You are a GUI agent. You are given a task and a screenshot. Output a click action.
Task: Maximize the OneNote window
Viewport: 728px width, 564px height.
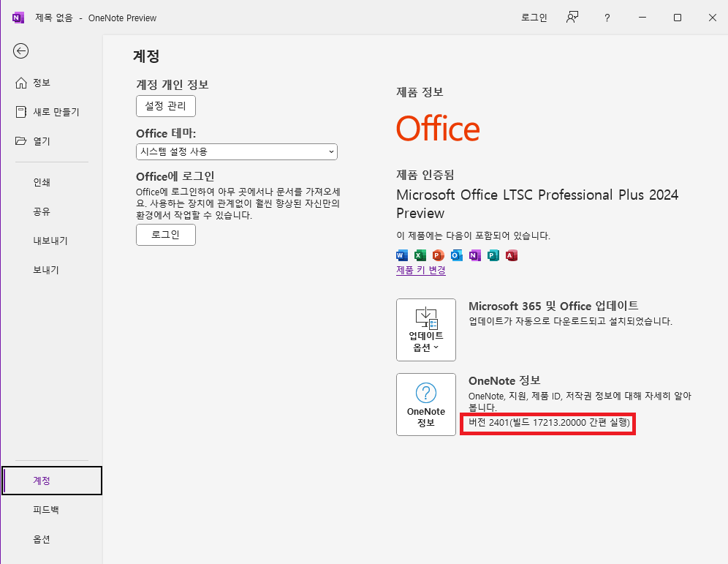pyautogui.click(x=678, y=18)
